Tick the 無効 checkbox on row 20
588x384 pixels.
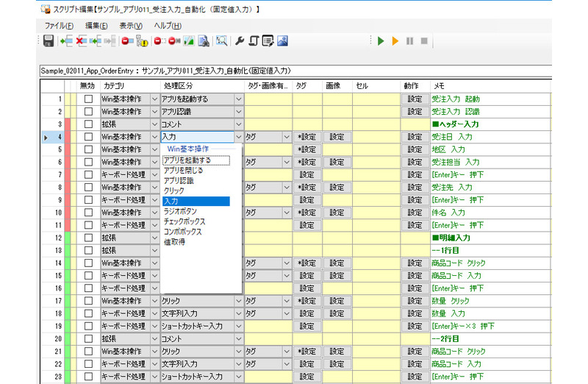click(x=88, y=338)
